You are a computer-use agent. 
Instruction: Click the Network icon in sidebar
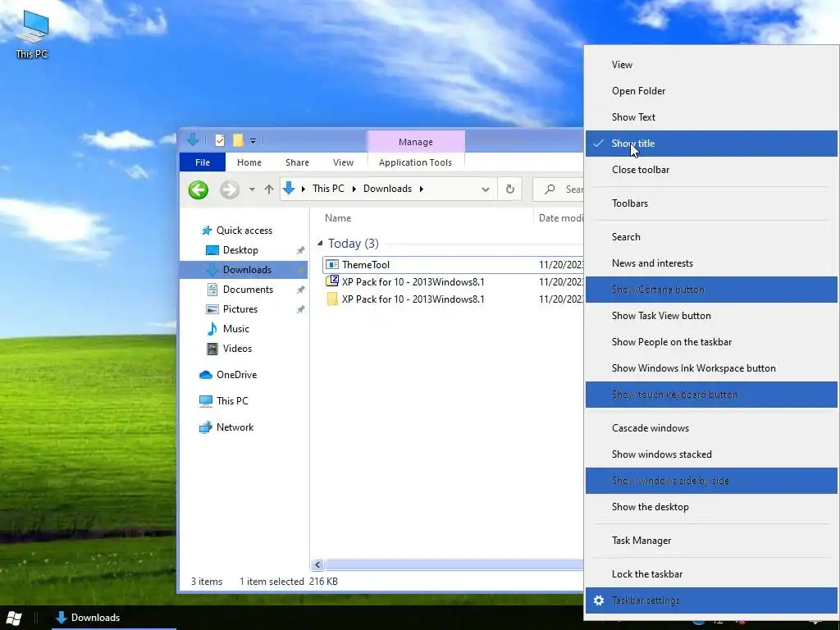206,427
